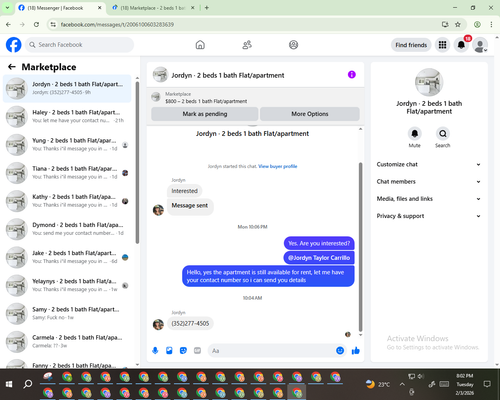This screenshot has height=400, width=500.
Task: Open the $800 Marketplace listing banner
Action: coord(255,97)
